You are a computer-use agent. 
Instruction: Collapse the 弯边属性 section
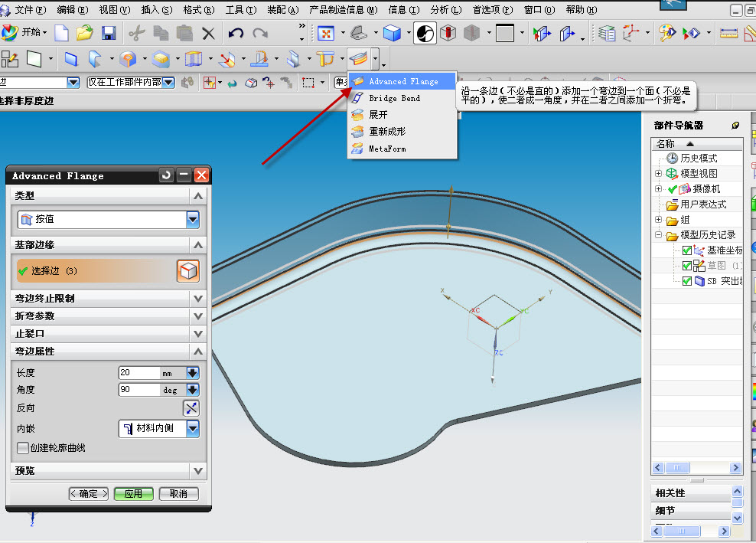[109, 351]
